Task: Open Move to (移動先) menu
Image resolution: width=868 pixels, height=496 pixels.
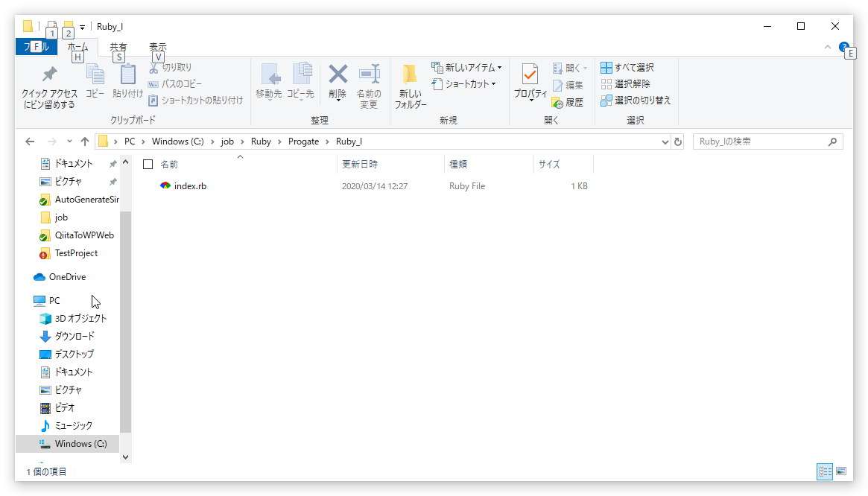Action: pyautogui.click(x=269, y=81)
